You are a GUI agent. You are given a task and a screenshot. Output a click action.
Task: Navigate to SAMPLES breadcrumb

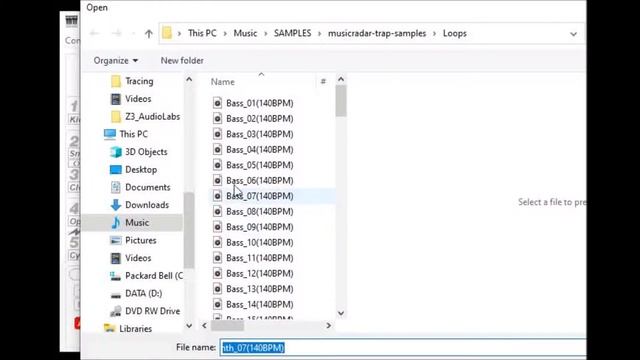pyautogui.click(x=293, y=33)
